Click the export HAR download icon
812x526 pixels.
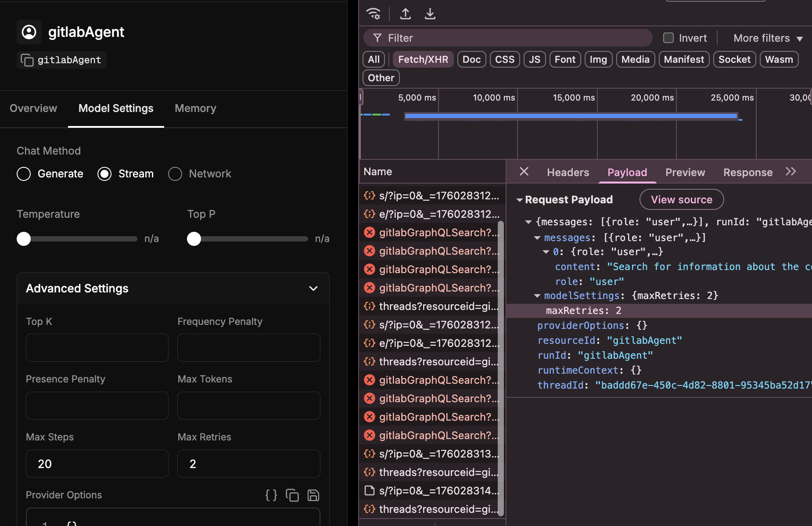pos(430,14)
